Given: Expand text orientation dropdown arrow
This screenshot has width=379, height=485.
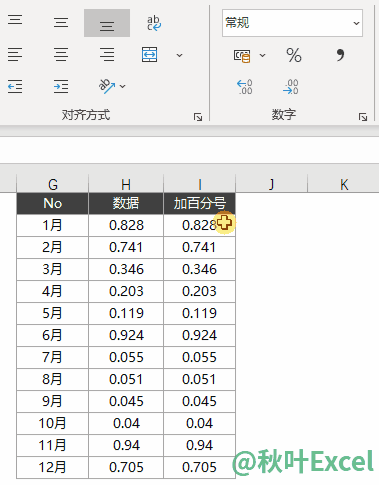Looking at the screenshot, I should 123,86.
